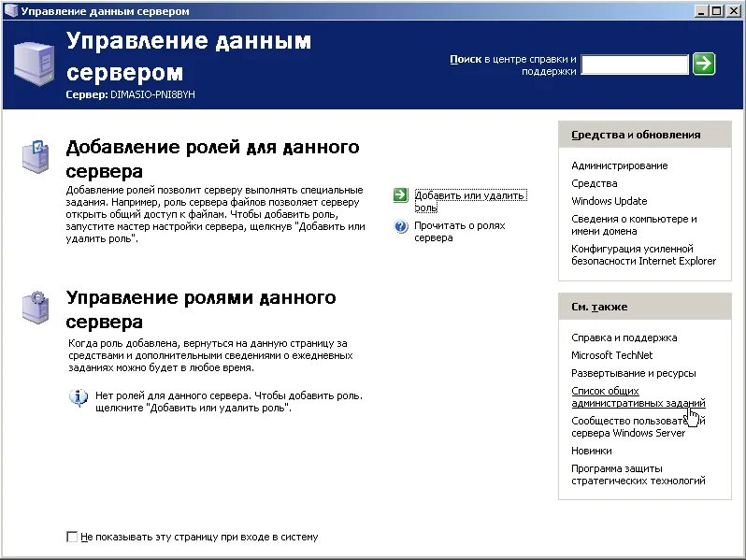Maximize the server management window
Viewport: 746px width, 560px height.
pyautogui.click(x=716, y=10)
